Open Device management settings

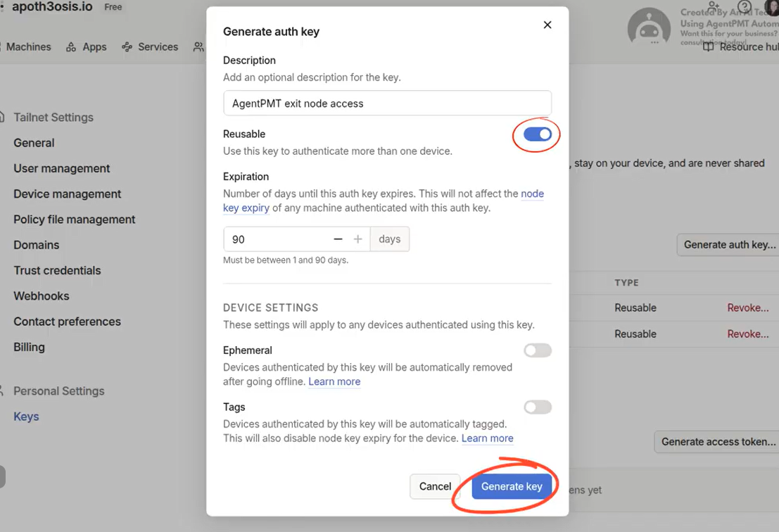click(x=67, y=194)
